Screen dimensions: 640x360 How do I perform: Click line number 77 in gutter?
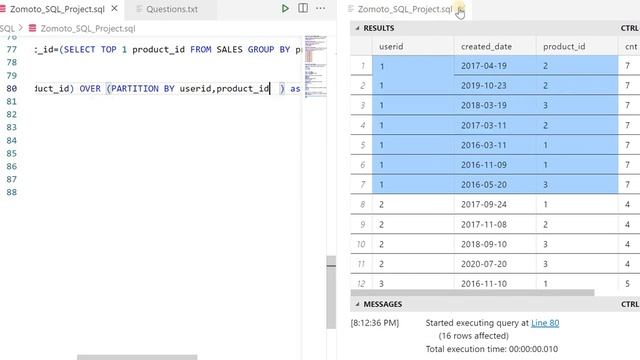click(11, 49)
